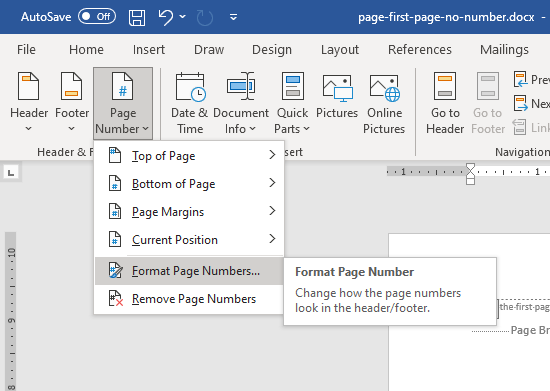The height and width of the screenshot is (391, 550).
Task: Expand Top of Page submenu
Action: [x=189, y=155]
